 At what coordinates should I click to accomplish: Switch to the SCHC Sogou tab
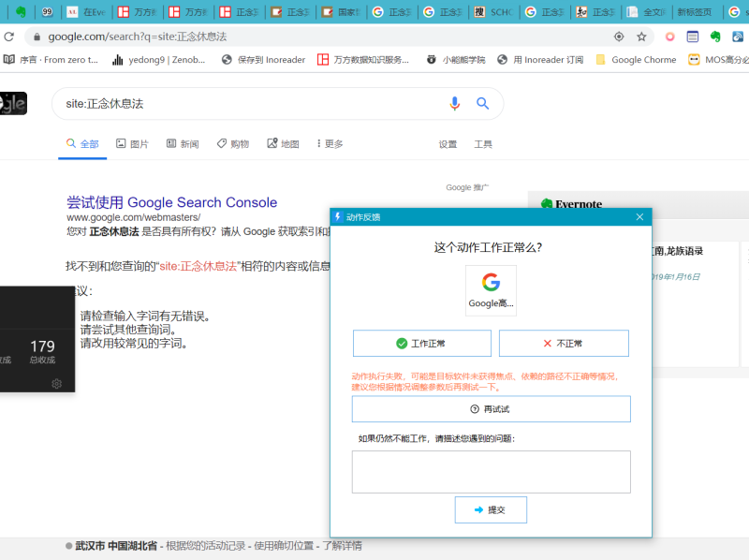click(x=494, y=12)
